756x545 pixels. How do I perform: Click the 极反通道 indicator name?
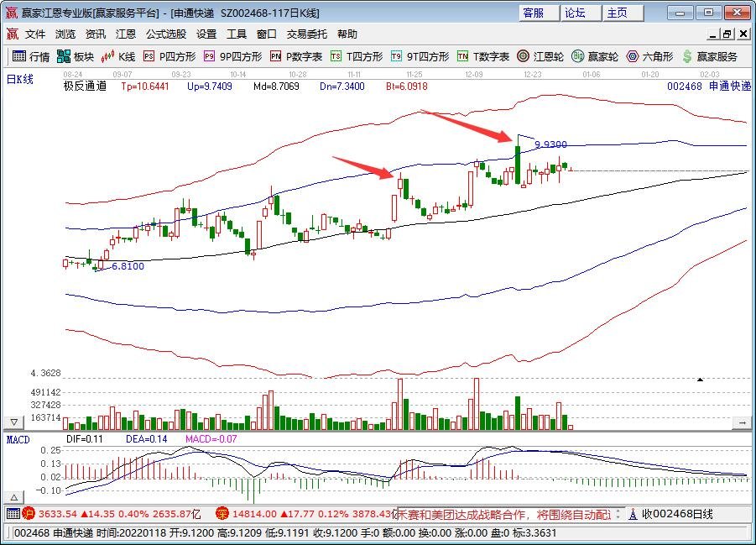85,86
